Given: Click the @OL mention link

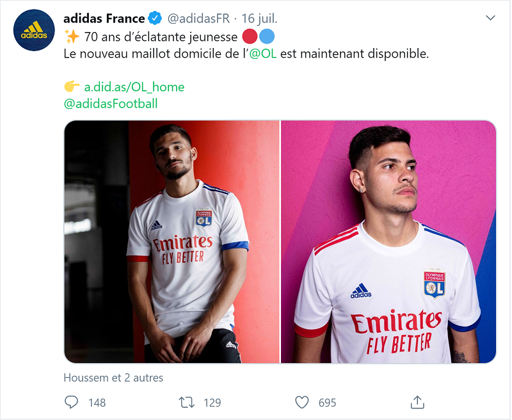Looking at the screenshot, I should pyautogui.click(x=262, y=54).
